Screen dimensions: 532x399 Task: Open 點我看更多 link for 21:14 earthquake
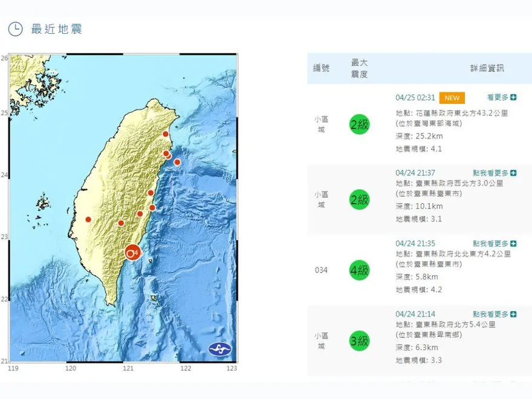[495, 314]
